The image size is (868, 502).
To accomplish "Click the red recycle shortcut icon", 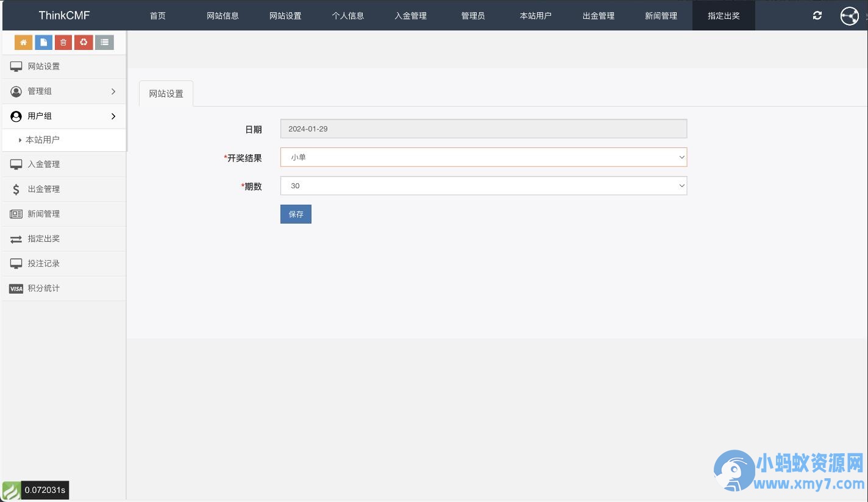I will 84,42.
